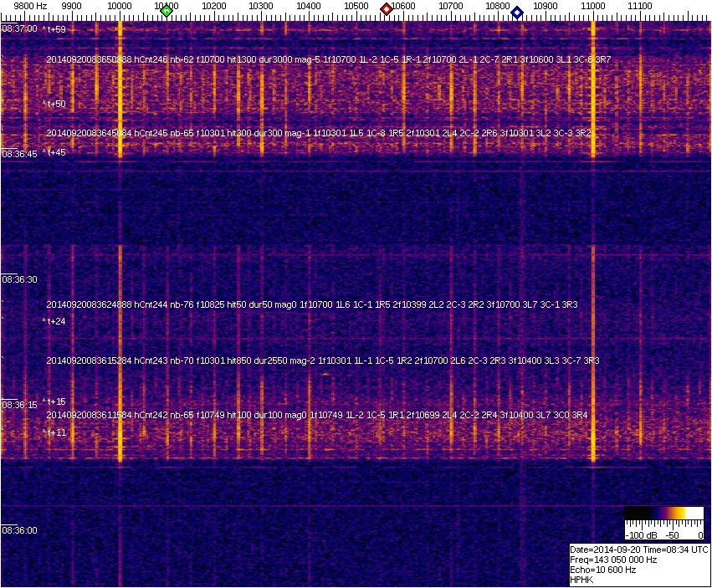The height and width of the screenshot is (588, 712).
Task: Click the 10000 Hz label on frequency ruler
Action: [x=120, y=6]
